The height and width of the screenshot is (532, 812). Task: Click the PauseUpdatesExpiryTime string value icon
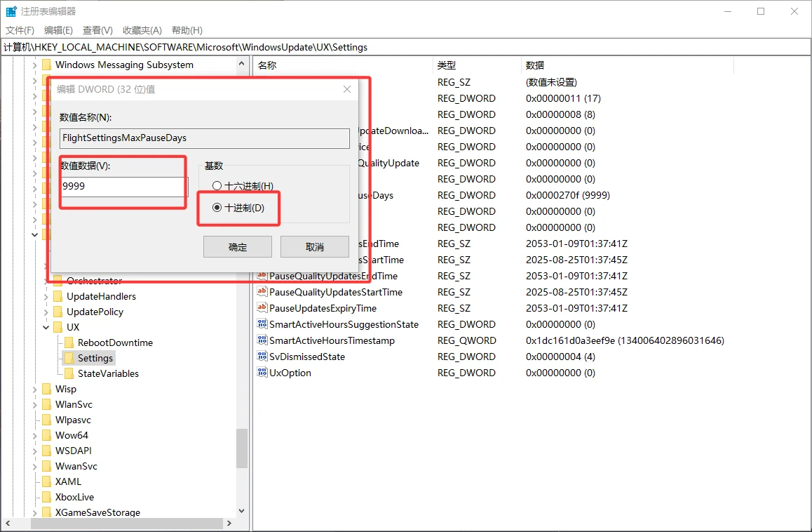(x=262, y=308)
